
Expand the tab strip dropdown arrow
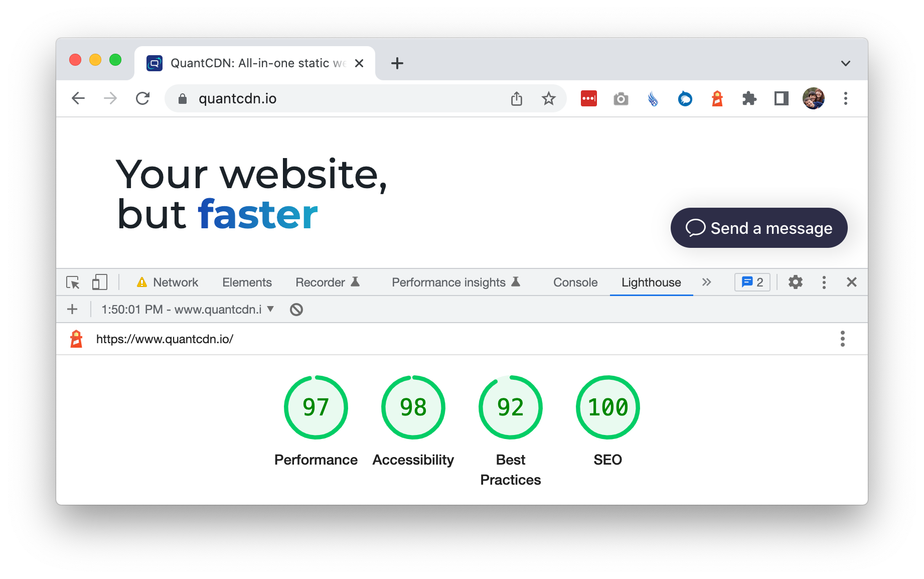click(845, 63)
